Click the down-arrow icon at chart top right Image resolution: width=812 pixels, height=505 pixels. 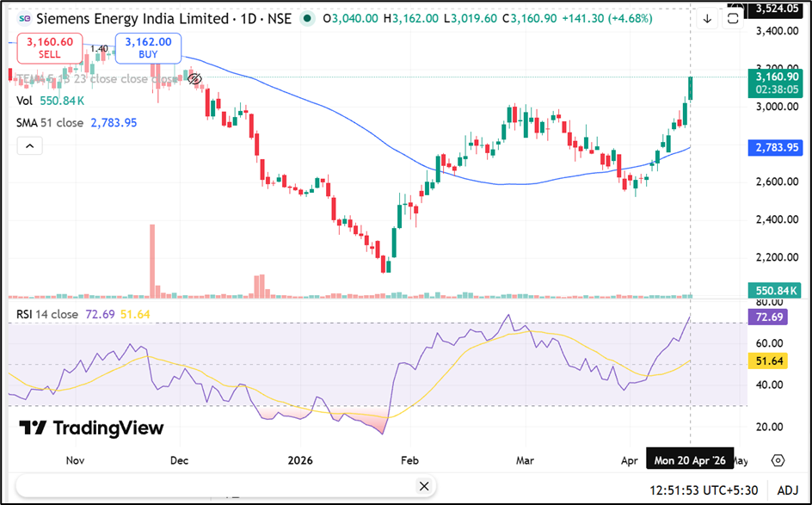(x=706, y=19)
